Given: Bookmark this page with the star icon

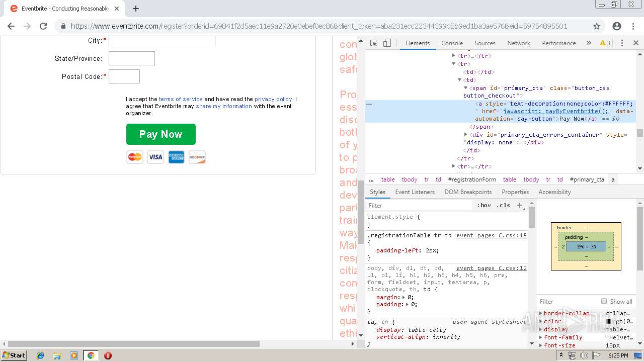Looking at the screenshot, I should coord(597,26).
